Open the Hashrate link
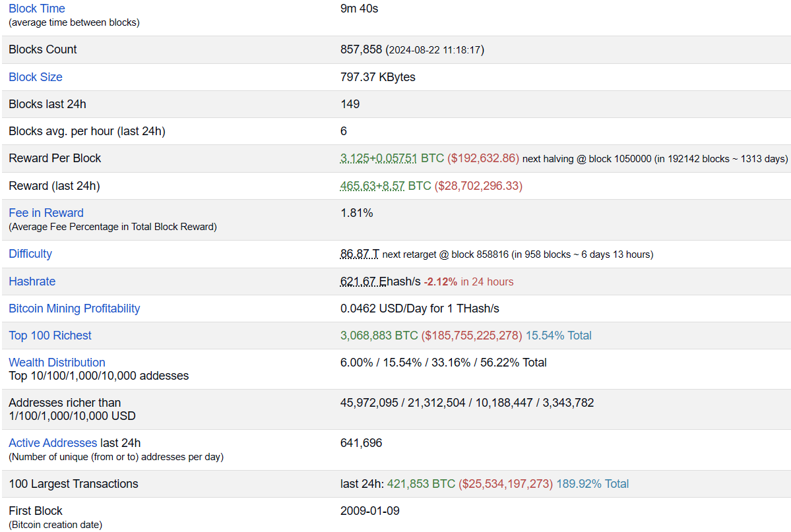Screen dimensions: 791x532 (32, 281)
